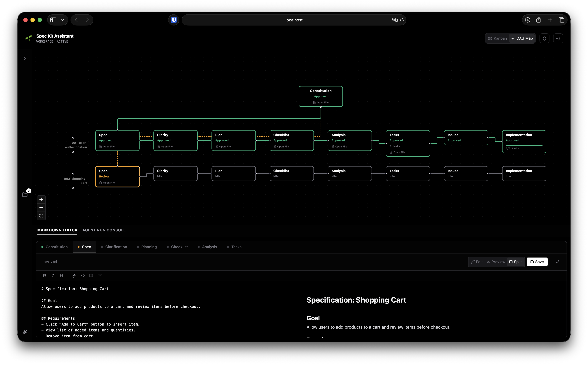The height and width of the screenshot is (365, 588).
Task: Fit the DAG view to screen
Action: tap(41, 216)
